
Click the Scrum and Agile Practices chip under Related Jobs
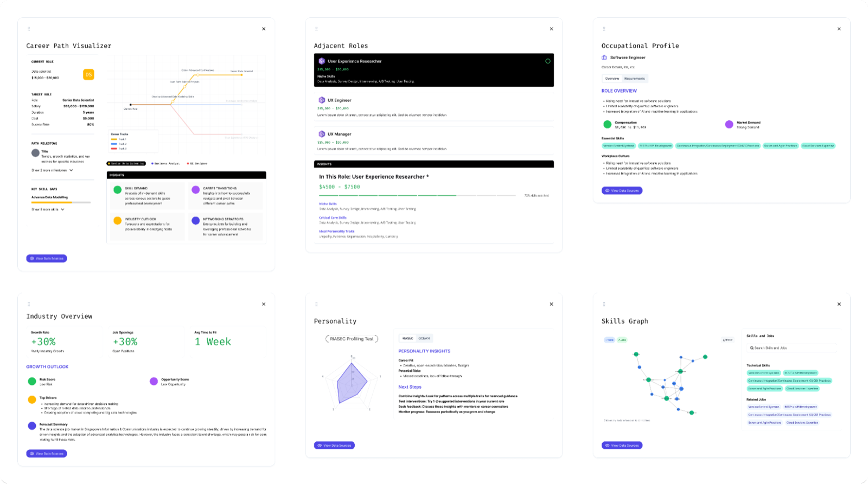click(765, 423)
